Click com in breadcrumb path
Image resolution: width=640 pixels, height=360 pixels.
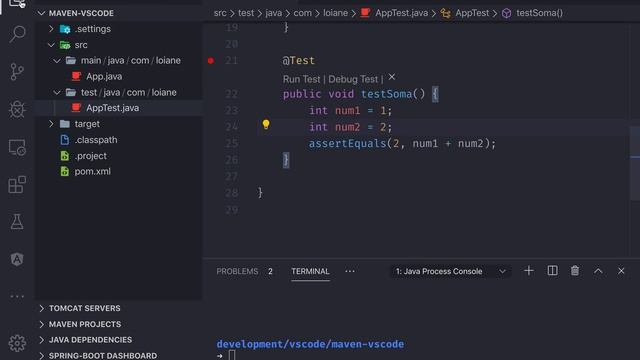click(x=302, y=13)
